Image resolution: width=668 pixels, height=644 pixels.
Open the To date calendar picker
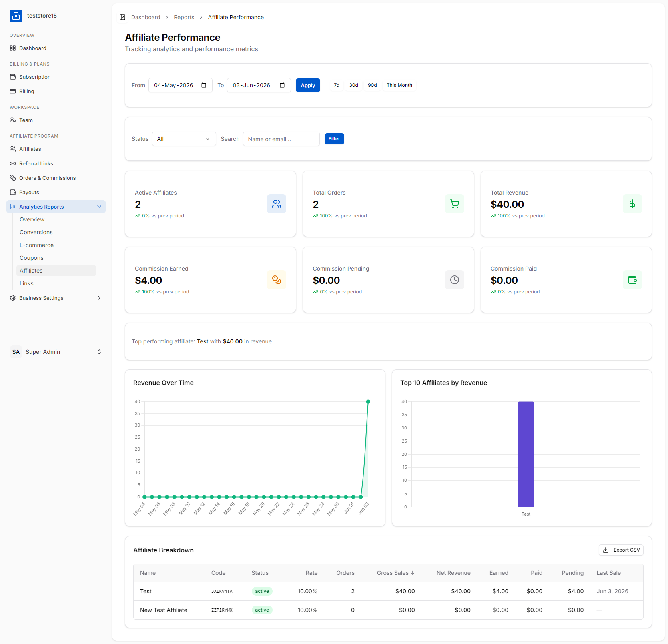[x=282, y=85]
